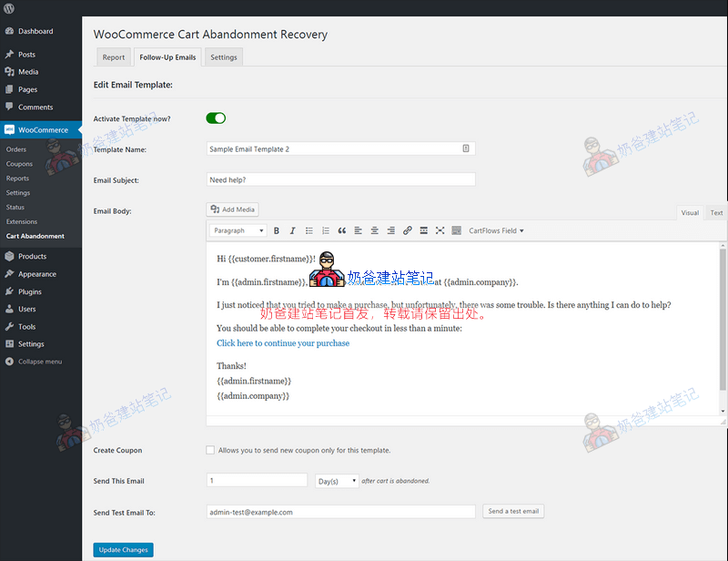
Task: Click the Update Changes button
Action: click(123, 550)
